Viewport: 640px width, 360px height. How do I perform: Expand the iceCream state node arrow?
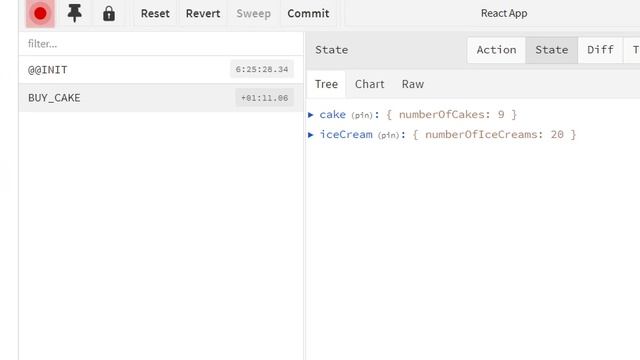pyautogui.click(x=311, y=135)
